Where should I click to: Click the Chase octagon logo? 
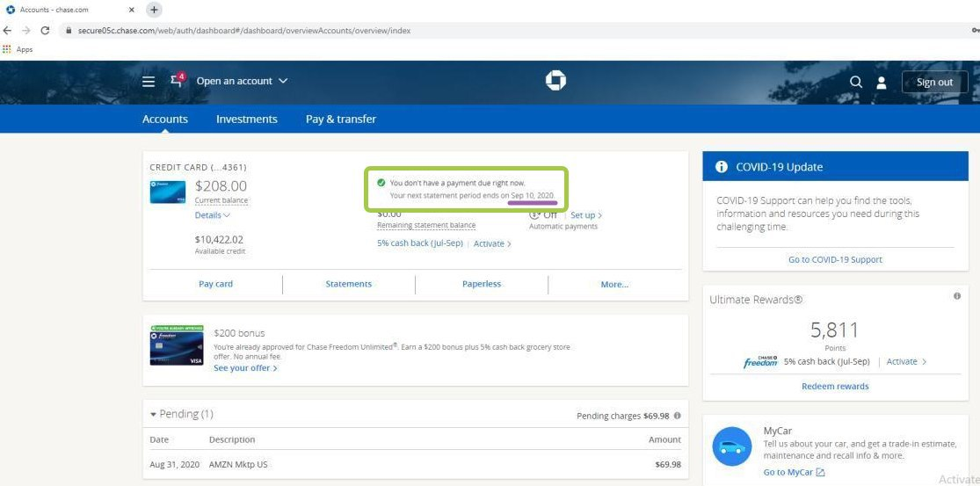point(555,81)
